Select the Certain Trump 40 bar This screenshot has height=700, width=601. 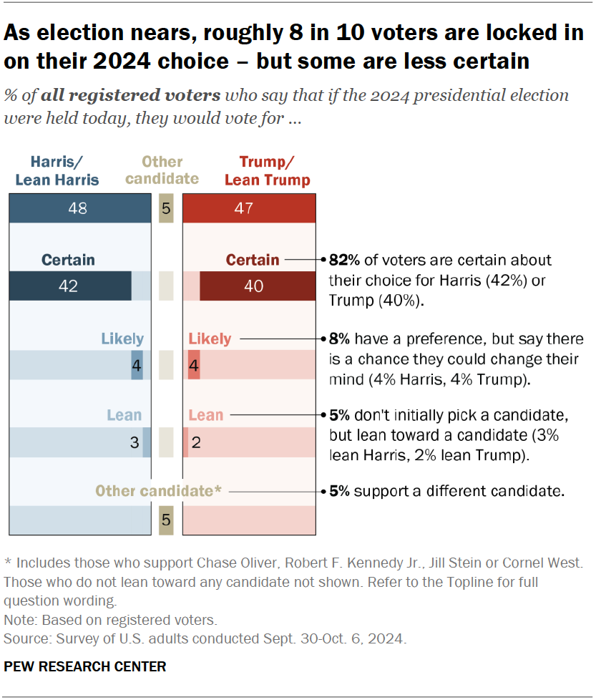(256, 286)
